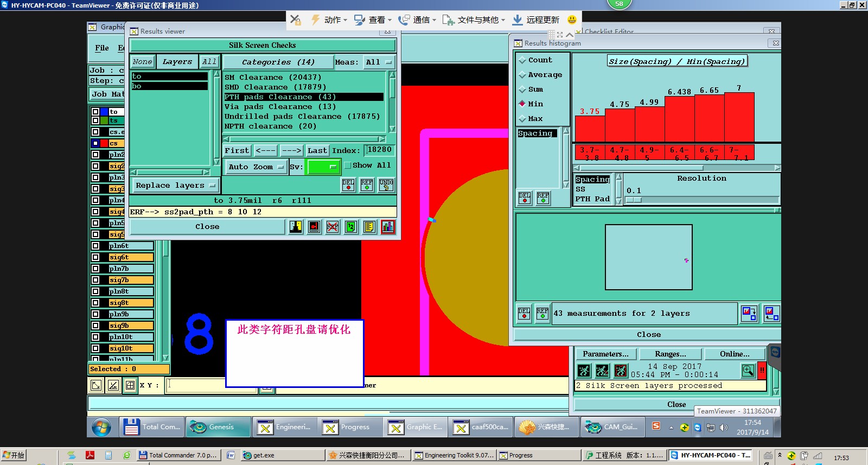Image resolution: width=868 pixels, height=465 pixels.
Task: Click the REF icon in Results viewer
Action: tap(367, 185)
